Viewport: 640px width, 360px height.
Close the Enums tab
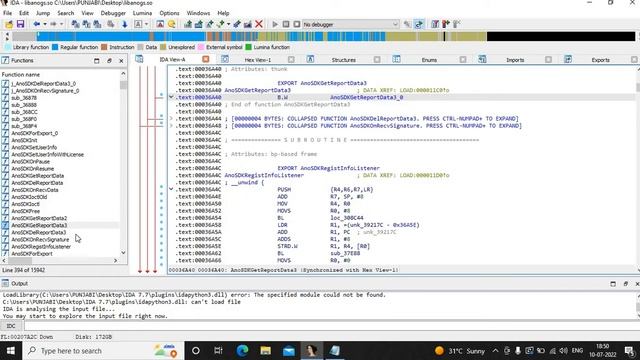(x=462, y=60)
